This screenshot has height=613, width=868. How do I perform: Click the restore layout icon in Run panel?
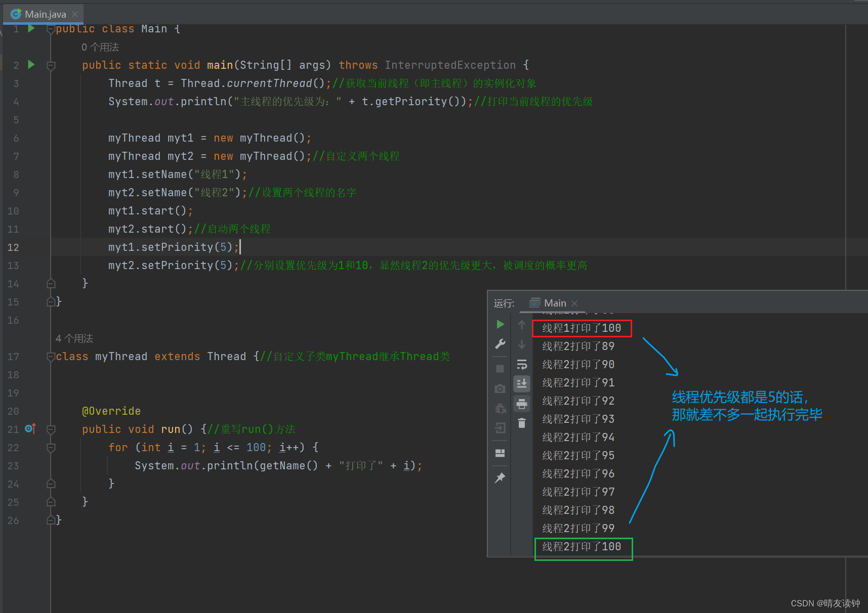pos(500,453)
